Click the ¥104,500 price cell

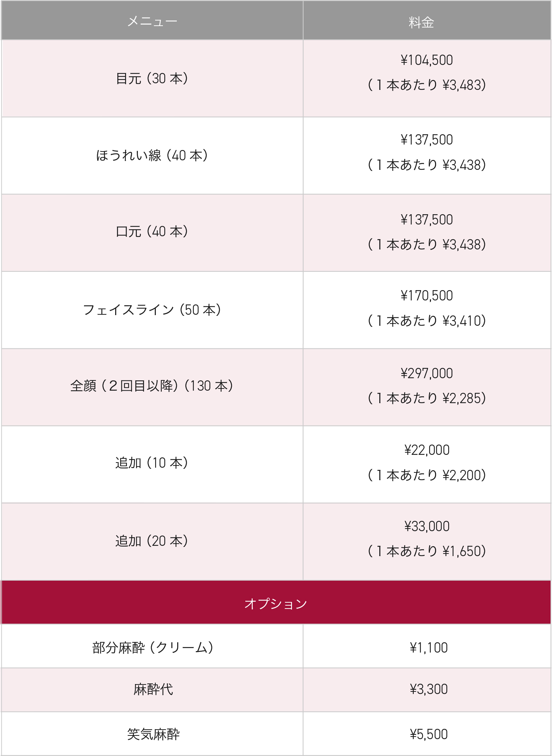click(x=427, y=73)
